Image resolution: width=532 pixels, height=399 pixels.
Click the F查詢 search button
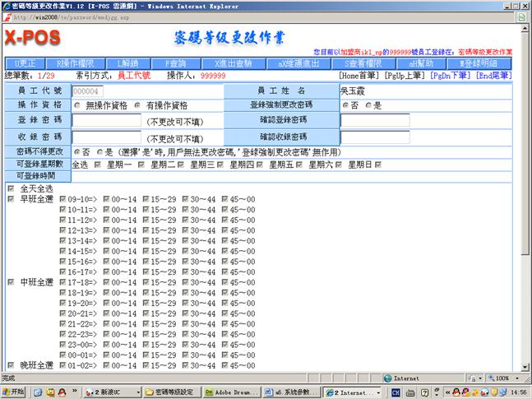click(174, 63)
